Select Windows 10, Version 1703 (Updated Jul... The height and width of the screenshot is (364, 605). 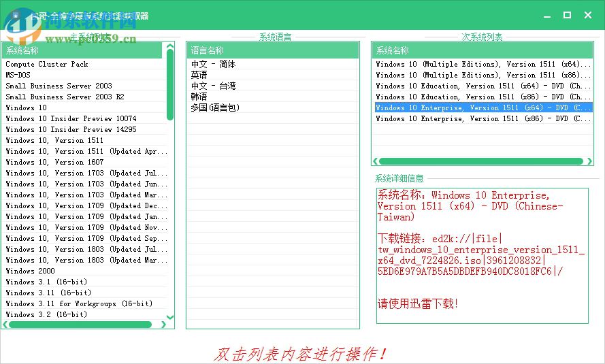coord(85,173)
